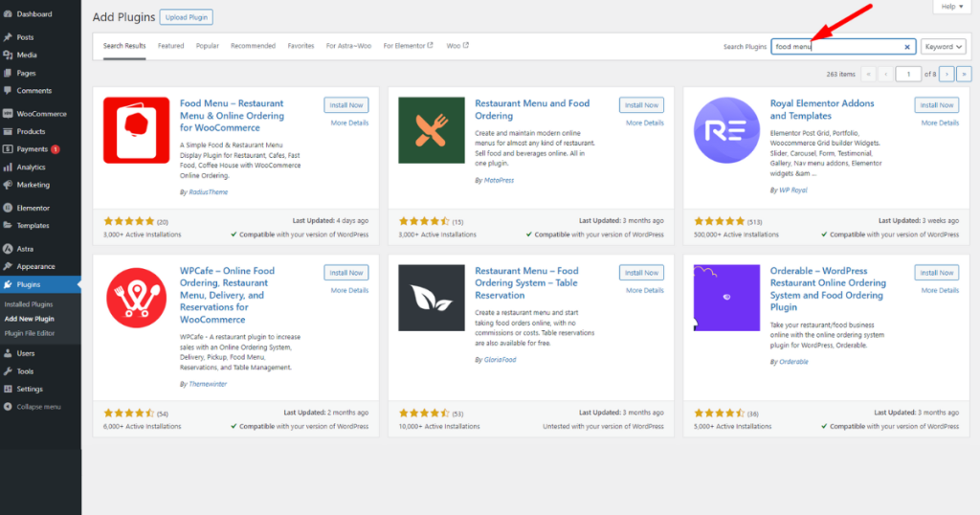Open the Astra sidebar icon
Image resolution: width=980 pixels, height=515 pixels.
pos(8,249)
